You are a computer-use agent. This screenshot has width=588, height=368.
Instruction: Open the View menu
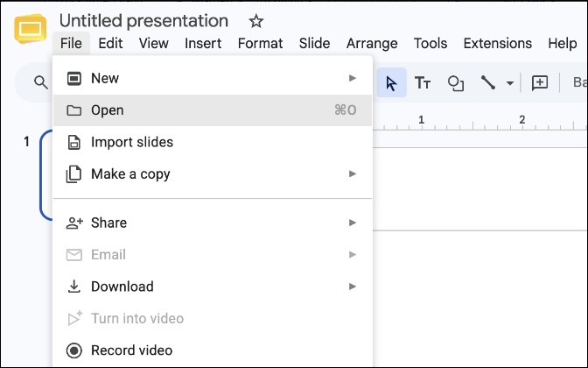tap(154, 43)
